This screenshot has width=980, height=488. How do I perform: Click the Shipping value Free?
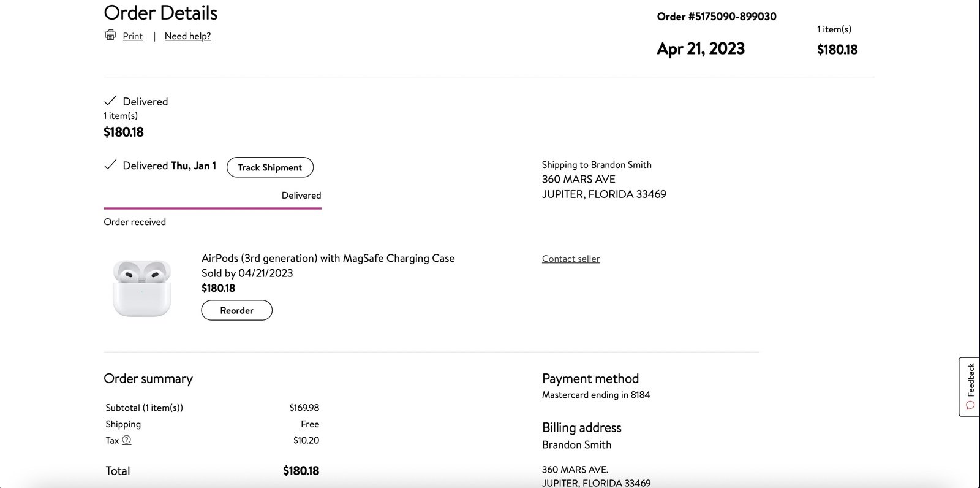click(x=310, y=424)
